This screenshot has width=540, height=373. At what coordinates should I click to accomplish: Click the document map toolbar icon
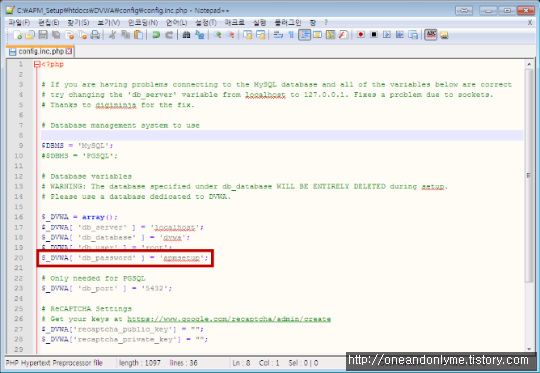[x=330, y=35]
